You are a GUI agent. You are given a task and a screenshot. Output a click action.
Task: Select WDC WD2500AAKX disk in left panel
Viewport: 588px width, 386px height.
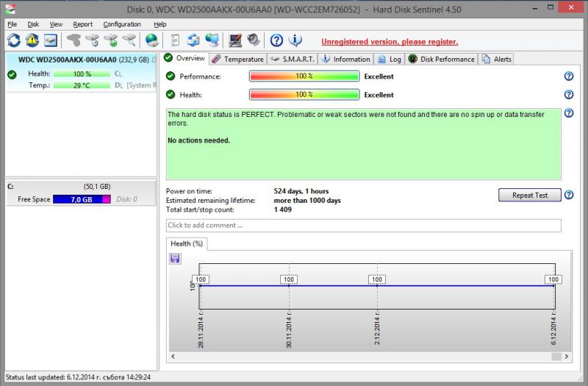click(81, 71)
